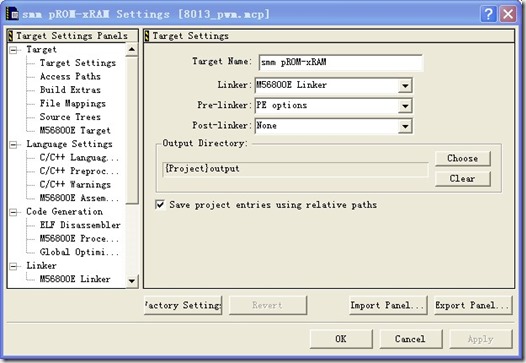Click into the Target Name text field
Image resolution: width=526 pixels, height=363 pixels.
pos(340,62)
